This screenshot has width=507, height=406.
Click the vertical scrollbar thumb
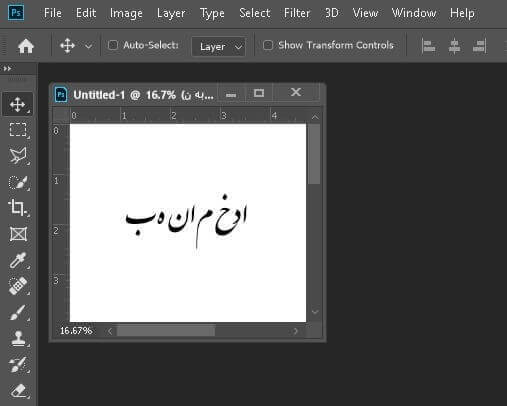pyautogui.click(x=314, y=154)
